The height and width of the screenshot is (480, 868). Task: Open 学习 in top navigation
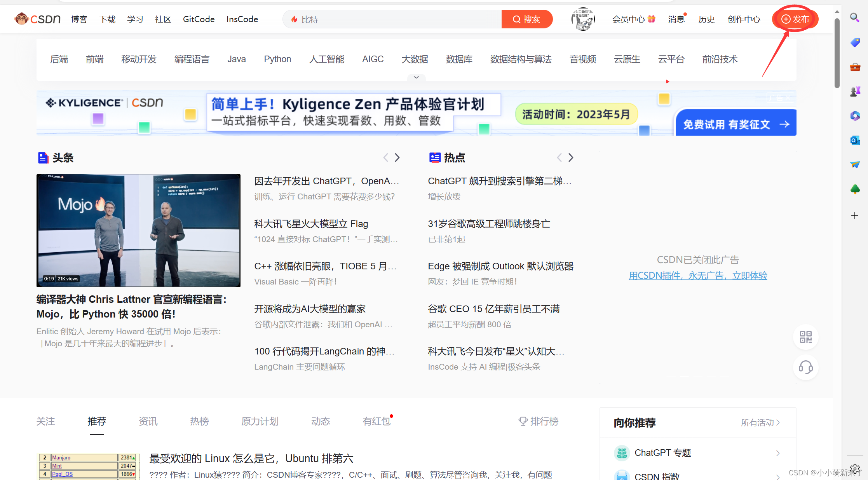tap(135, 19)
